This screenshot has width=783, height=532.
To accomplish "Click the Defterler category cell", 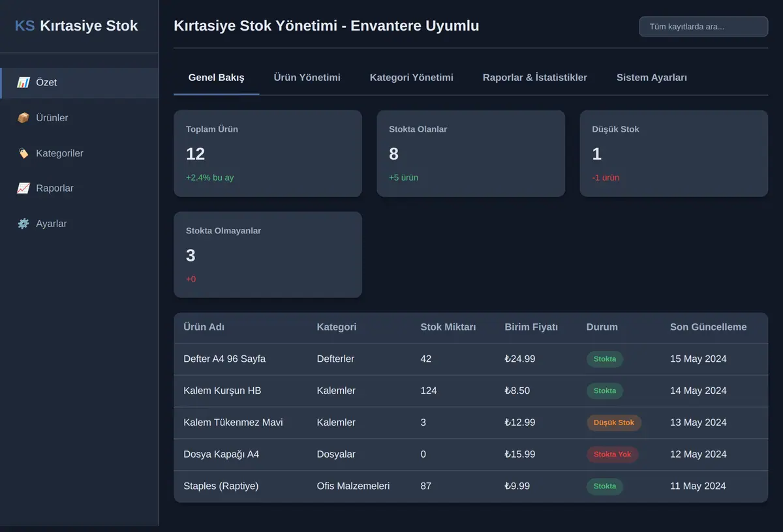I will (x=335, y=359).
